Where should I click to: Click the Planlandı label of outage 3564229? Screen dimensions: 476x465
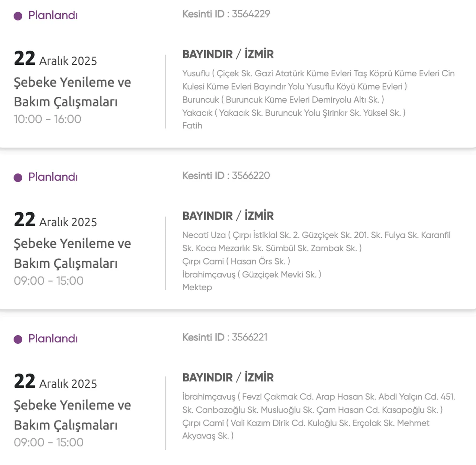53,15
